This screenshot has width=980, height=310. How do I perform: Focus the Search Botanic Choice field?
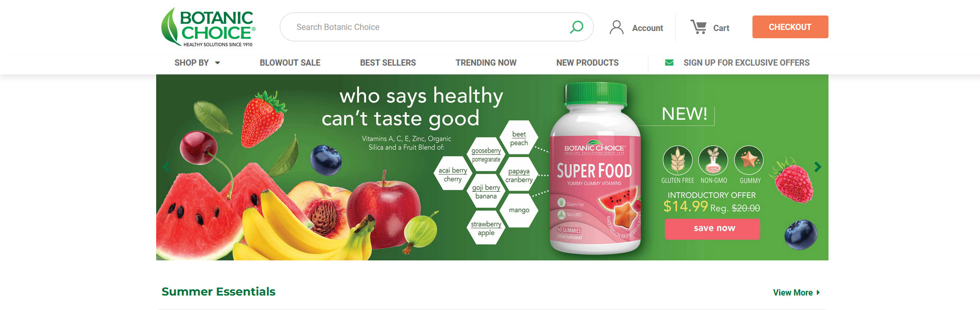click(429, 27)
